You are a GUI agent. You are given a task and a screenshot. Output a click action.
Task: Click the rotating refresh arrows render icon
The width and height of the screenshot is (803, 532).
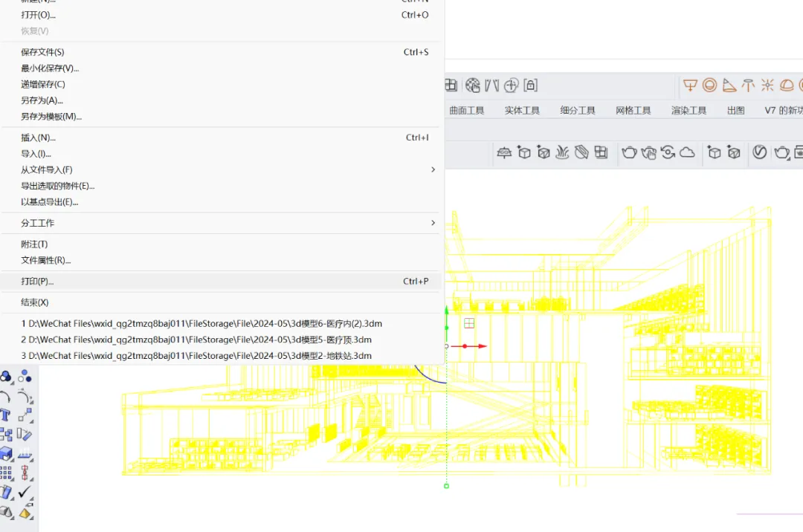click(x=668, y=152)
